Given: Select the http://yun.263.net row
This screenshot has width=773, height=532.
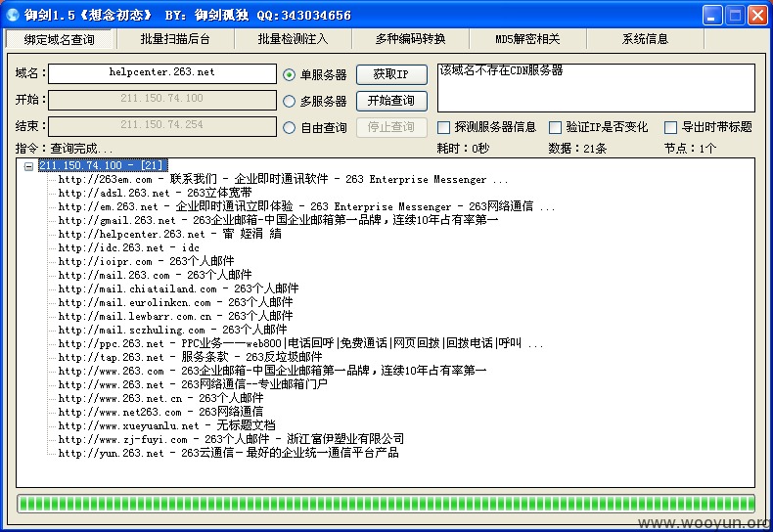Looking at the screenshot, I should (x=228, y=453).
